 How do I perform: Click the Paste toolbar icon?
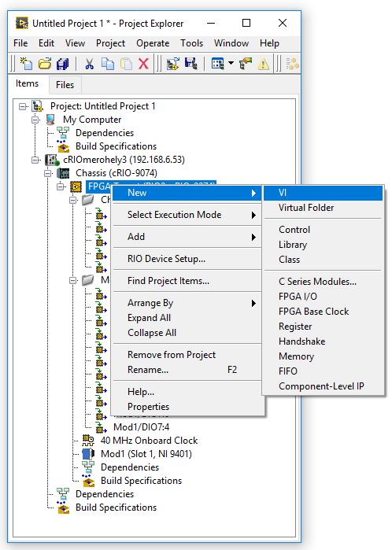(126, 64)
